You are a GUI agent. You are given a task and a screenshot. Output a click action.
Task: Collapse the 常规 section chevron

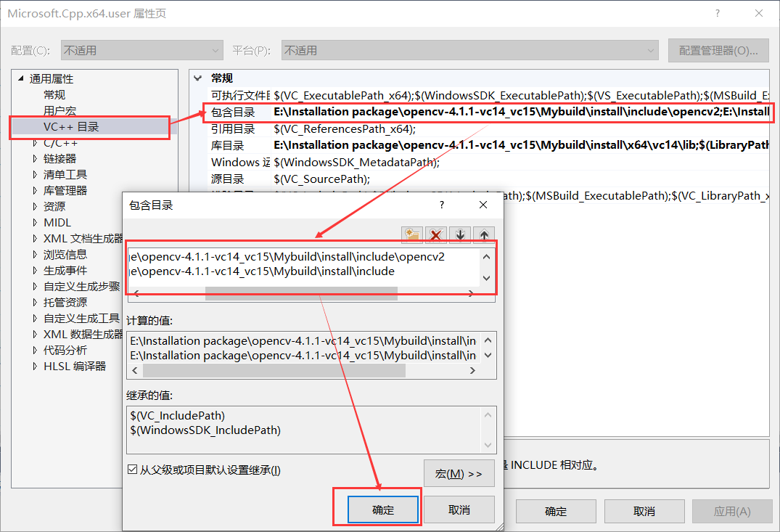coord(197,78)
